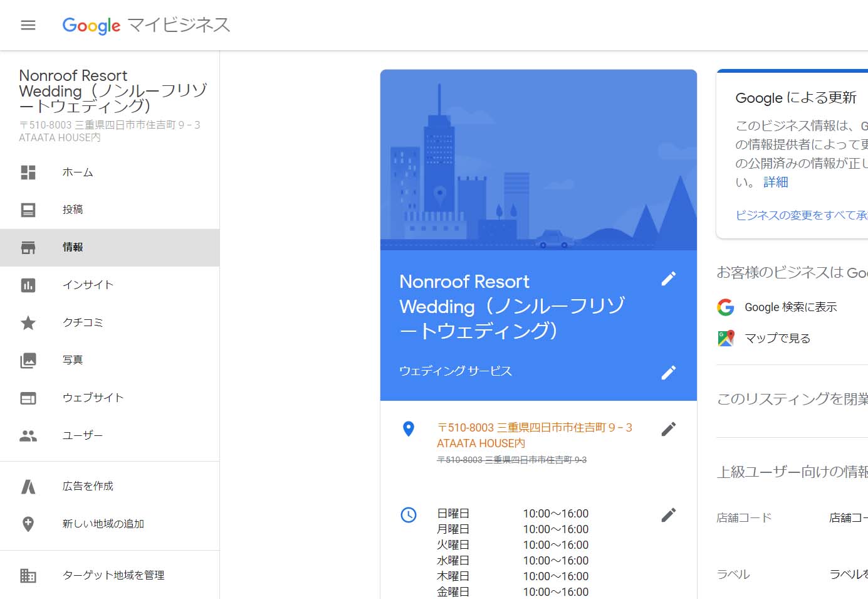Click the ビジネスの変更をすべて承認 link
Image resolution: width=868 pixels, height=599 pixels.
click(x=802, y=215)
